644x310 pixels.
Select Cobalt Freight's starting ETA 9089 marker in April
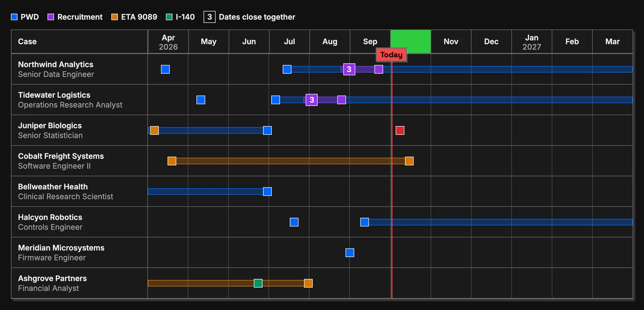pyautogui.click(x=172, y=161)
